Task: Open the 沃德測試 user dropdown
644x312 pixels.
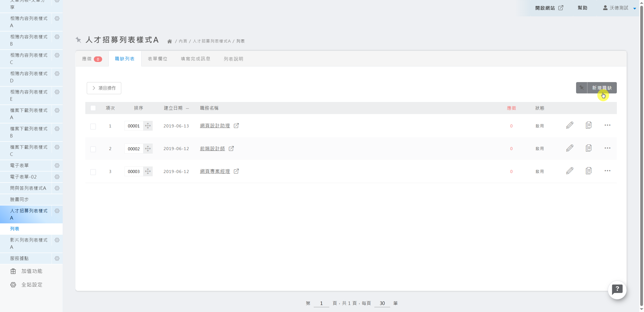Action: coord(619,8)
